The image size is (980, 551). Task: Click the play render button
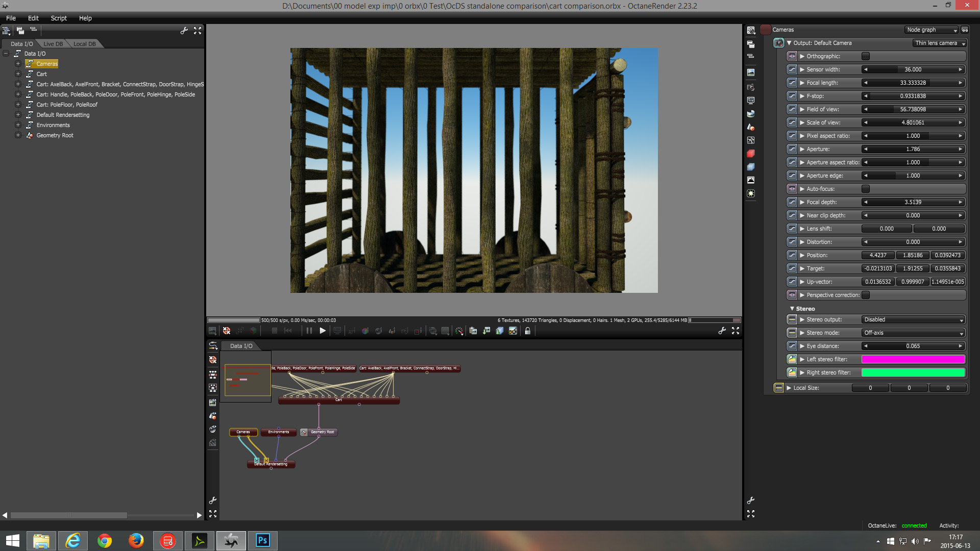tap(323, 331)
